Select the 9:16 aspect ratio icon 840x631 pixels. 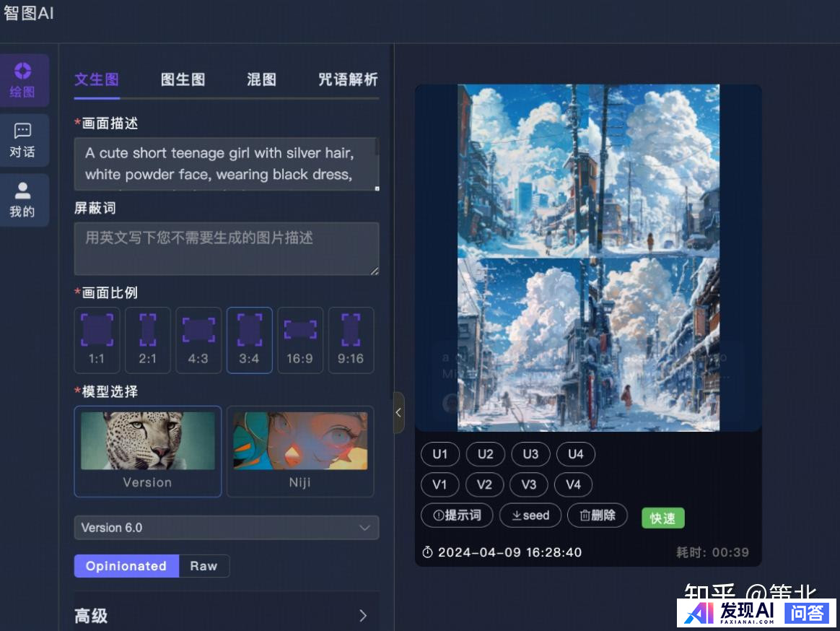click(x=351, y=339)
